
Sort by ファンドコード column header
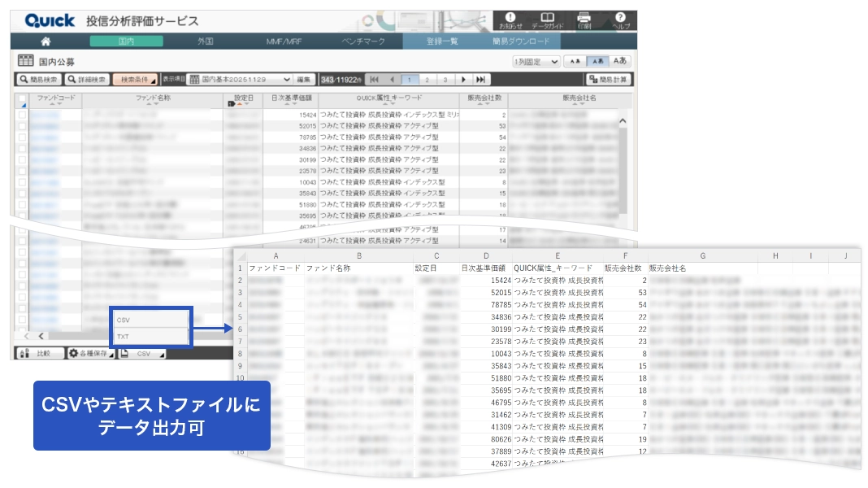[x=56, y=100]
